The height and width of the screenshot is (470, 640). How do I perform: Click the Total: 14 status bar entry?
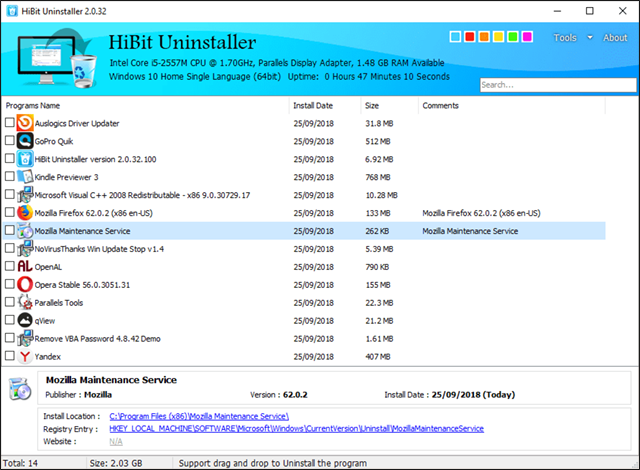coord(20,463)
